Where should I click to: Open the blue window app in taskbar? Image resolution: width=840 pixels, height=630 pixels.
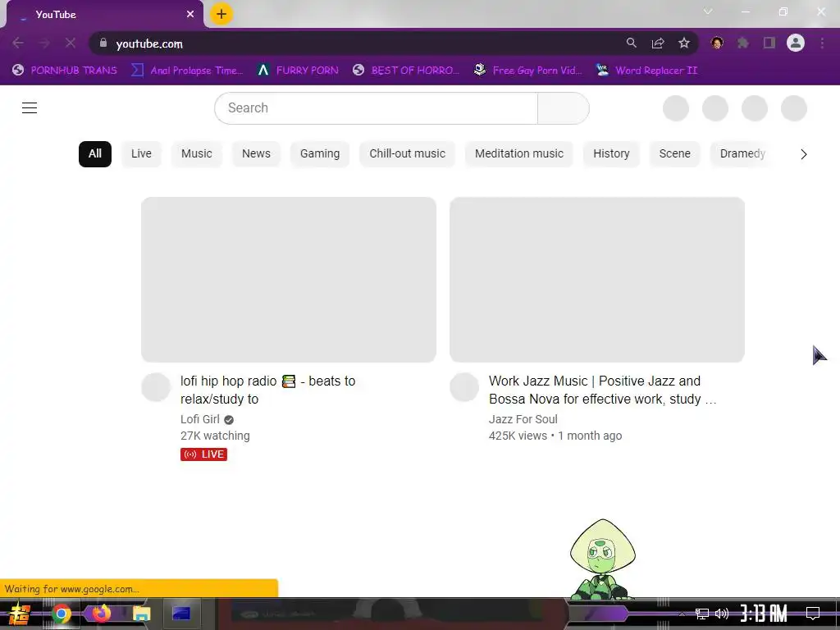[x=181, y=614]
